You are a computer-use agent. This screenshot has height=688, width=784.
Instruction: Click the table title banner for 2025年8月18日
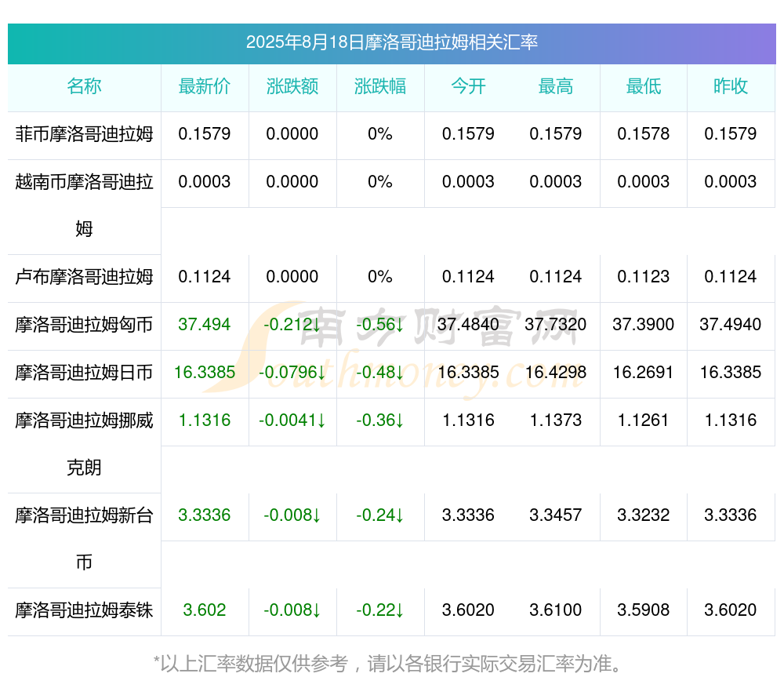point(391,42)
